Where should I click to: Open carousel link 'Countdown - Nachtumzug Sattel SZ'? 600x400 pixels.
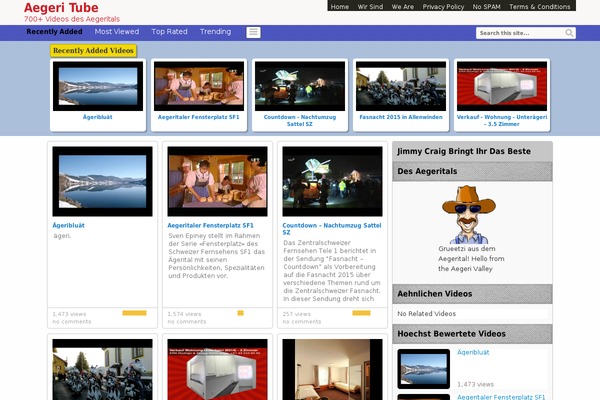[300, 121]
